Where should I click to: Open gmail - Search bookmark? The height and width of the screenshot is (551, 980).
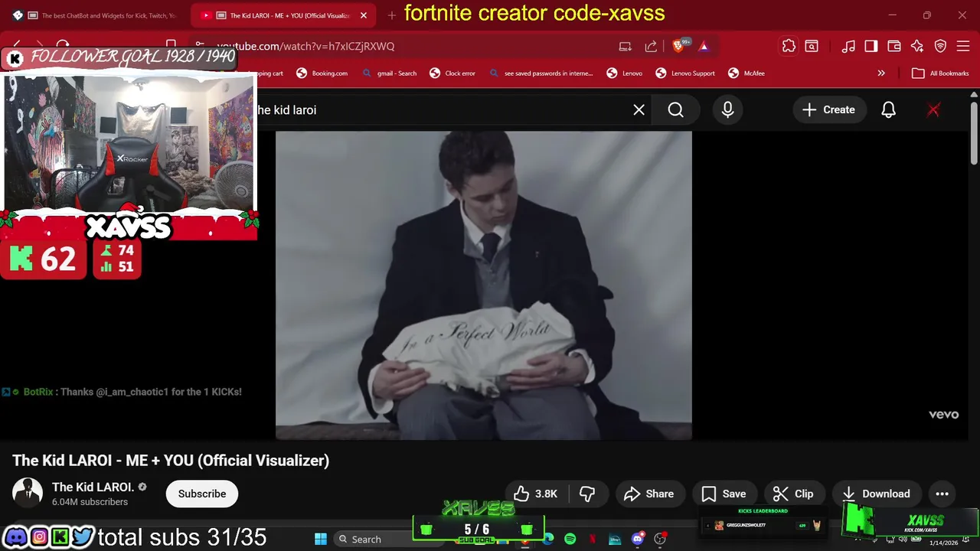tap(390, 73)
